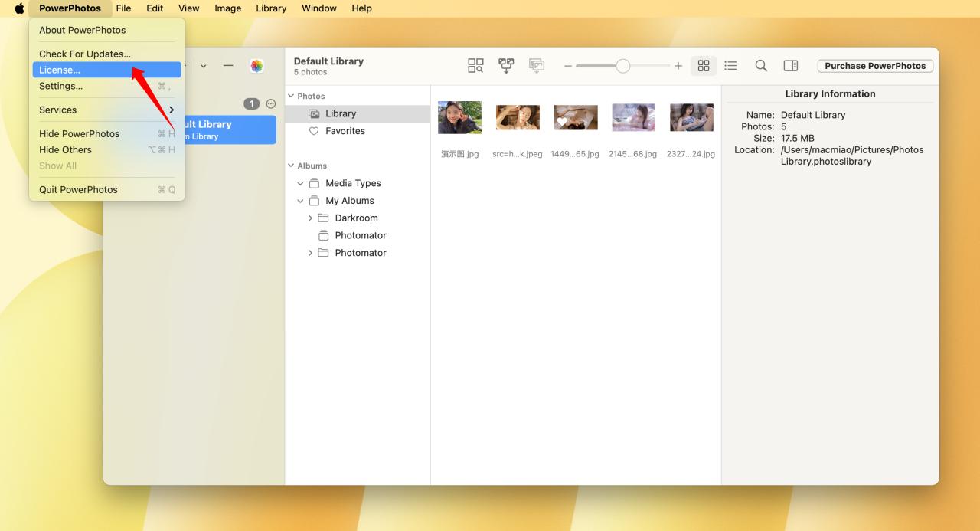Click the Library Information heading
980x531 pixels.
point(830,94)
